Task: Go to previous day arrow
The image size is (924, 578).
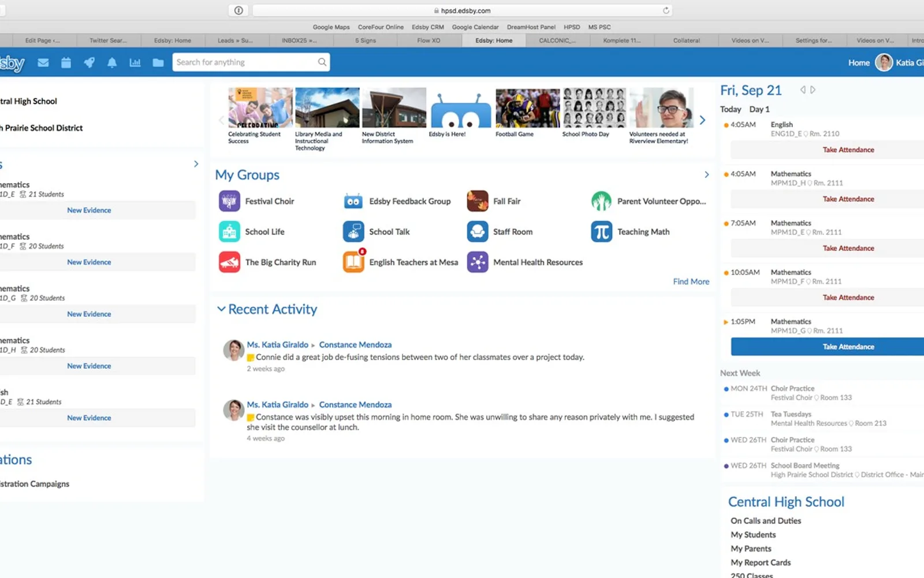Action: [802, 90]
